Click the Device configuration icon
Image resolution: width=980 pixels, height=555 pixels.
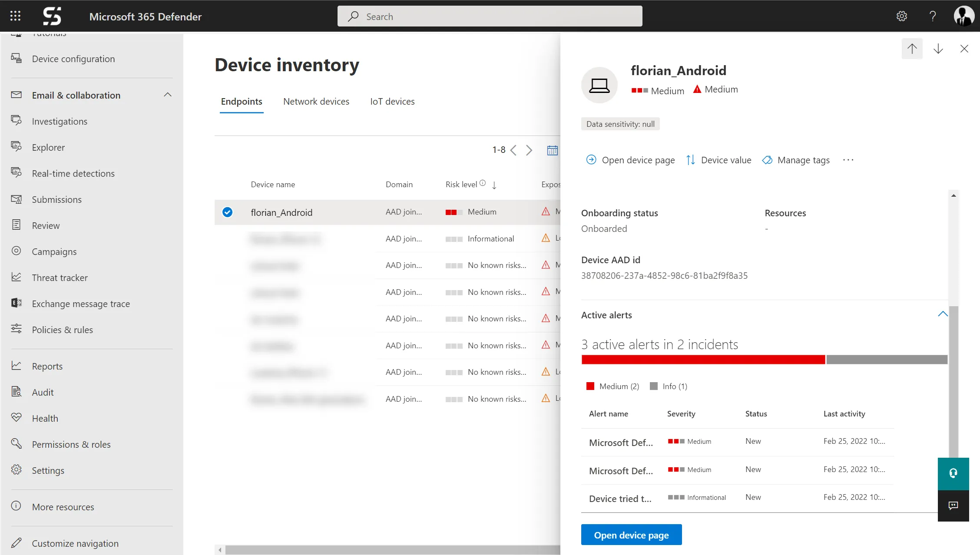click(x=17, y=58)
